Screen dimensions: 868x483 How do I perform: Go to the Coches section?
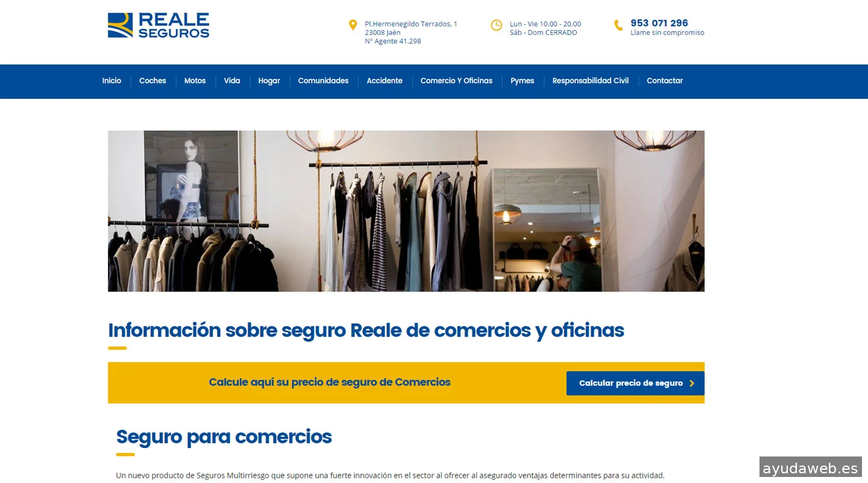coord(153,81)
